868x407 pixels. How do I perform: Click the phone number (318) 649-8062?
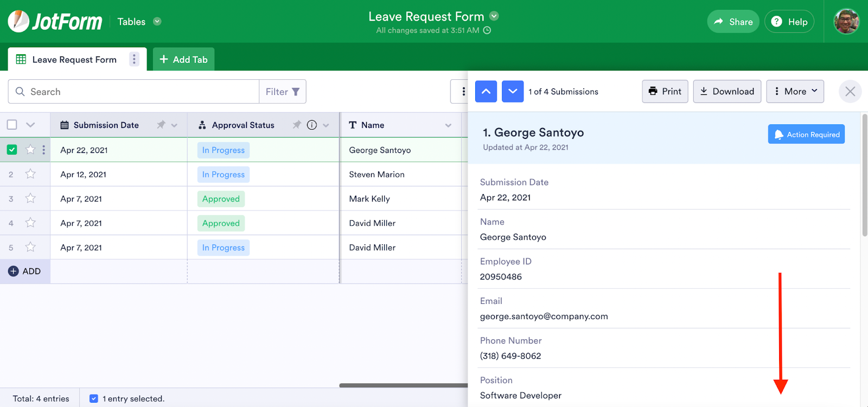(x=510, y=356)
